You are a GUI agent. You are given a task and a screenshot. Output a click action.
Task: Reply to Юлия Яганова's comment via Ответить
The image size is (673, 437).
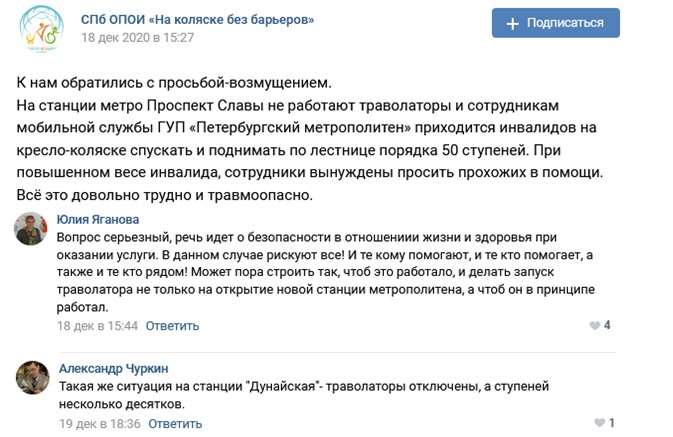pos(172,326)
